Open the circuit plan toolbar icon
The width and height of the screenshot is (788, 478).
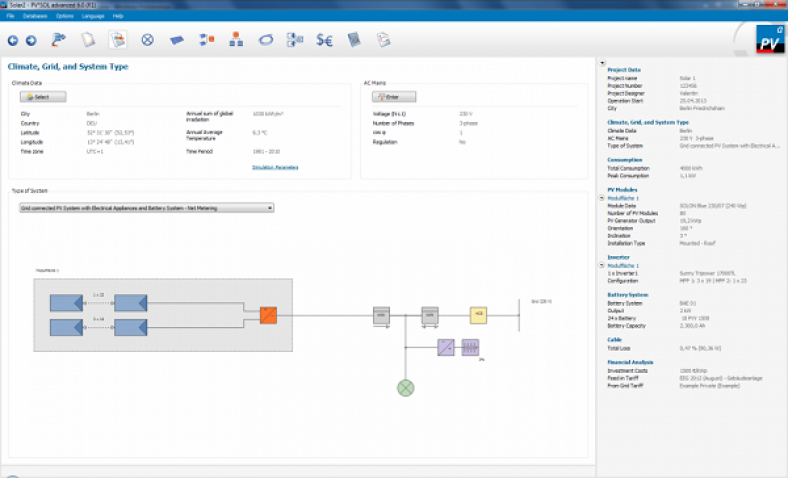point(295,40)
